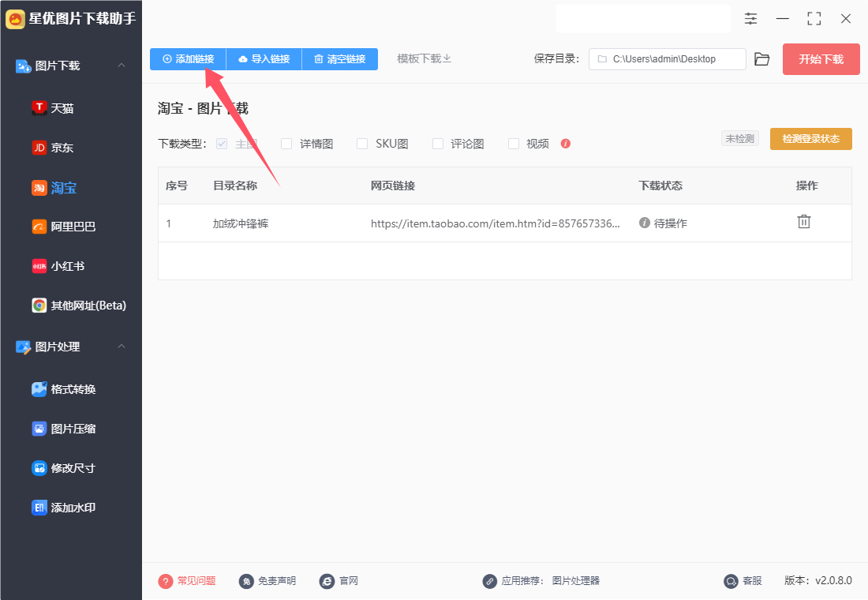Click the 导入链接 button
The height and width of the screenshot is (600, 868).
[x=264, y=58]
